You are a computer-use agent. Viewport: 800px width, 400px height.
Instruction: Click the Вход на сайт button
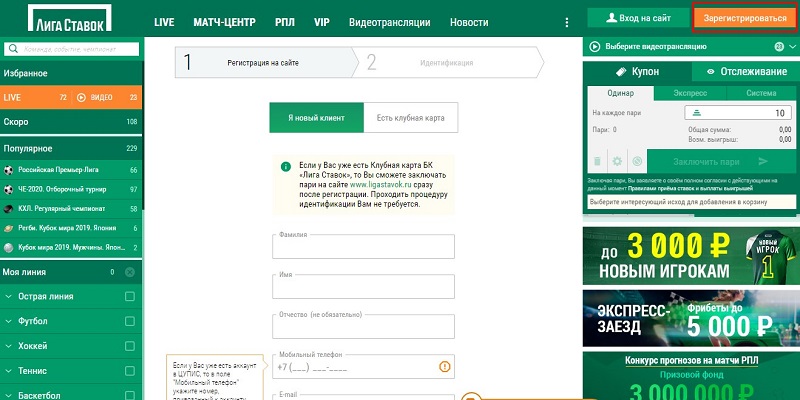[636, 18]
